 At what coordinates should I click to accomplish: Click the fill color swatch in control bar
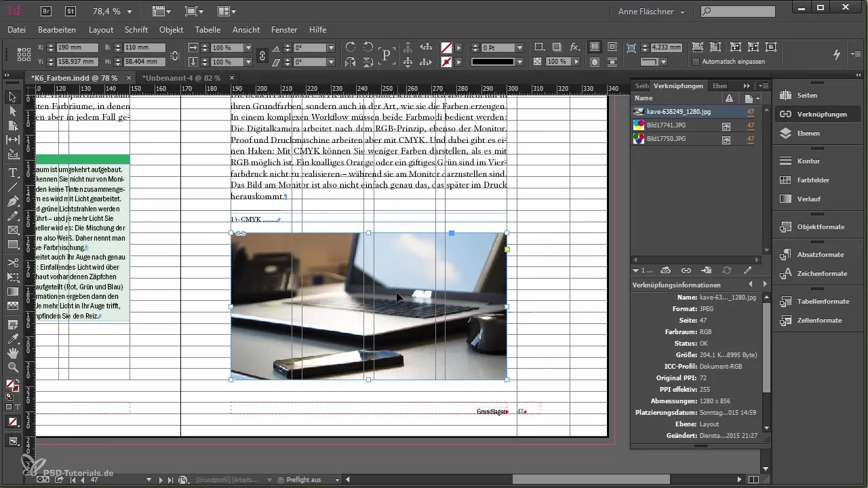click(x=446, y=48)
